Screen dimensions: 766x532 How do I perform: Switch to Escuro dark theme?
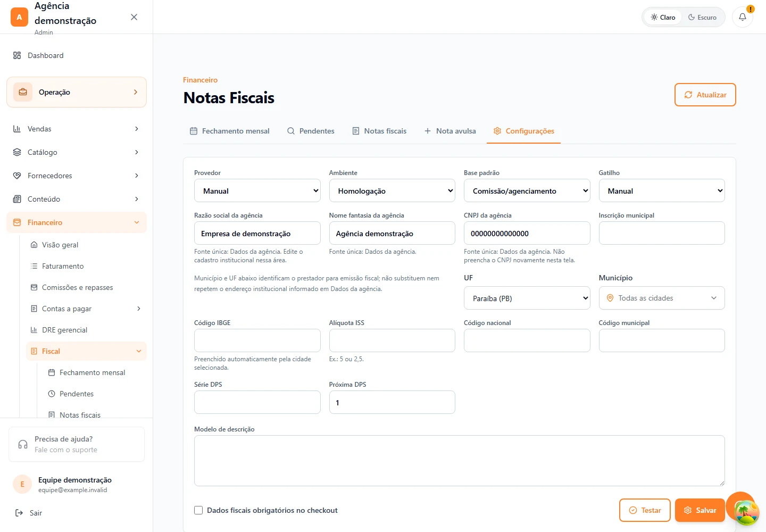(x=702, y=17)
